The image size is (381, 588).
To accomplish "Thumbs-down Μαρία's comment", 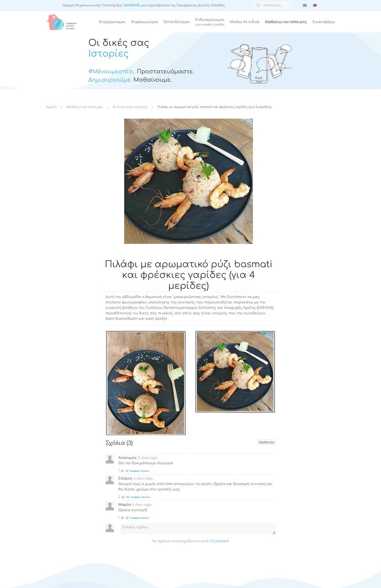I will pos(127,518).
